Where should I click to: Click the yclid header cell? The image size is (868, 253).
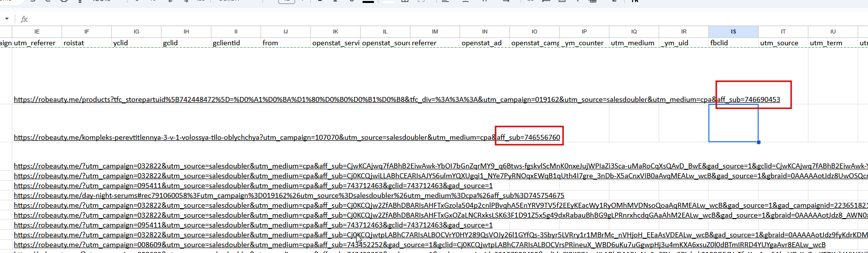(x=136, y=43)
